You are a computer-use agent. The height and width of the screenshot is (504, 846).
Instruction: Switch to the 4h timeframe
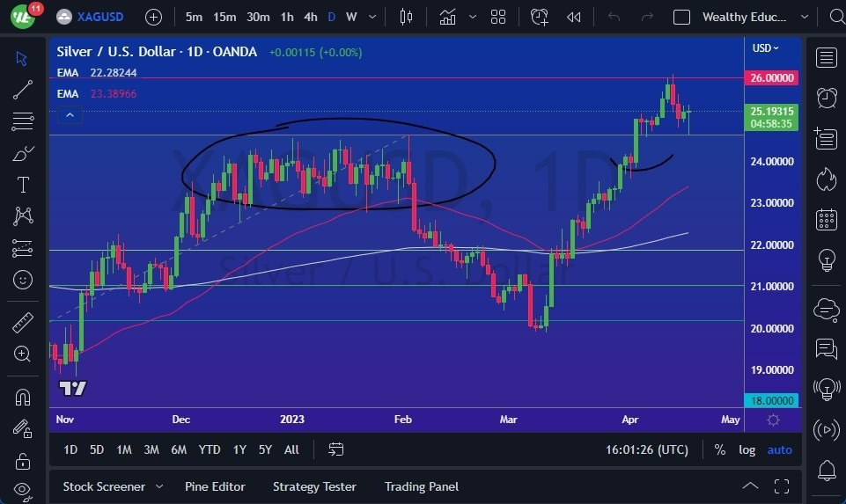pos(310,18)
